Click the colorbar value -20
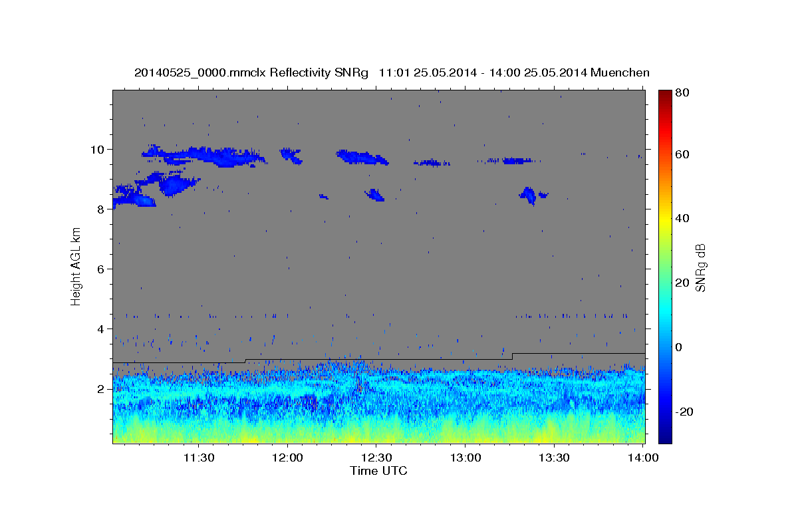The image size is (798, 532). point(684,412)
